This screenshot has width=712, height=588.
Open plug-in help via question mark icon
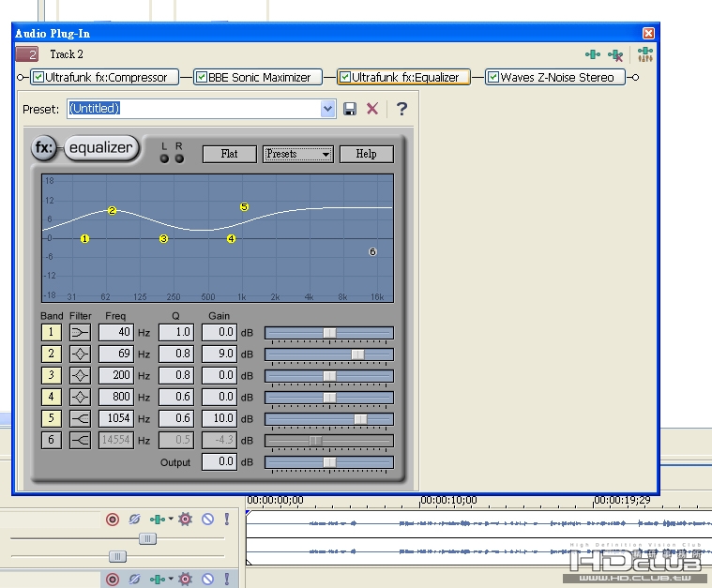401,109
